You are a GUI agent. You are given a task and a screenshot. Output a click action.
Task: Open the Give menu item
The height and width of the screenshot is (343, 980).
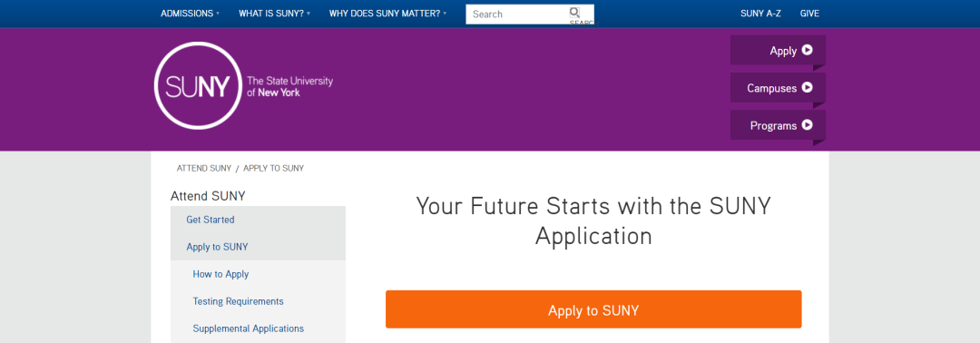tap(809, 14)
